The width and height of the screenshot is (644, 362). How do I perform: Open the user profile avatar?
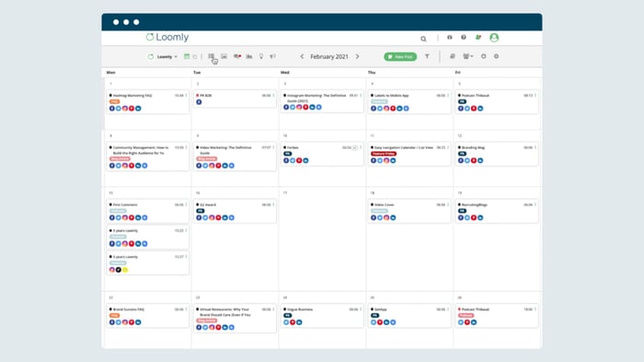coord(494,38)
